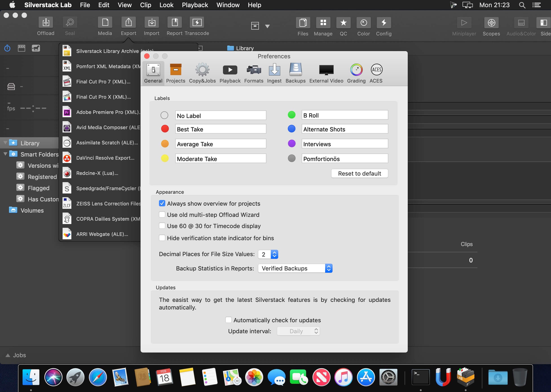Open the layout dropdown arrow in toolbar
Image resolution: width=551 pixels, height=392 pixels.
coord(267,26)
